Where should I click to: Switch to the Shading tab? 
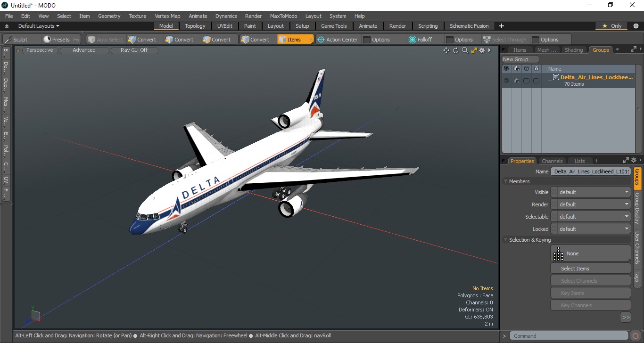pos(574,50)
